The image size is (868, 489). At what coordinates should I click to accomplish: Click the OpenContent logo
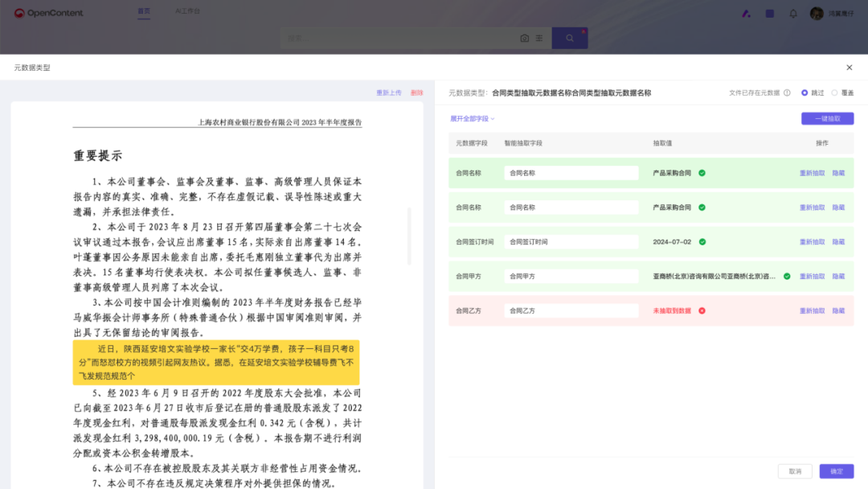point(48,13)
